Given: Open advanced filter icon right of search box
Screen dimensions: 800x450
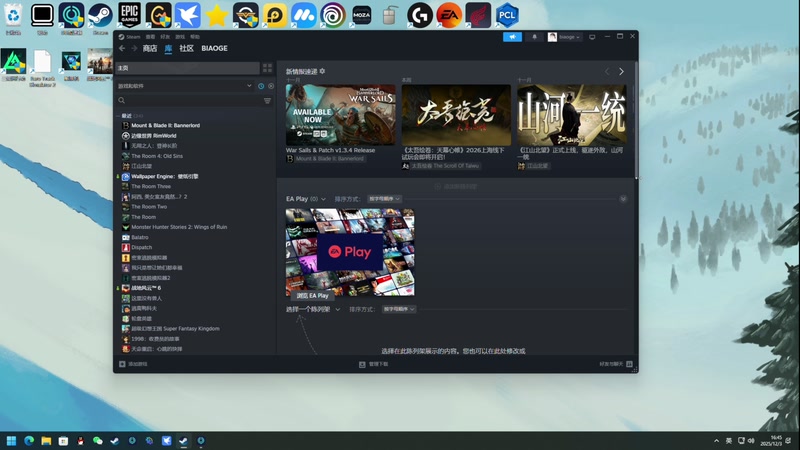Looking at the screenshot, I should point(267,101).
